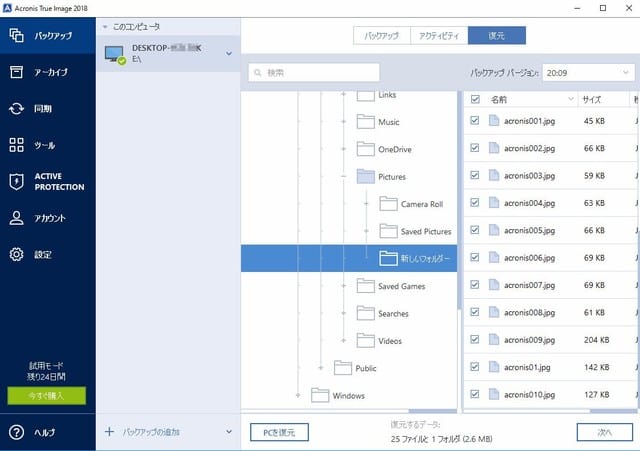The height and width of the screenshot is (451, 640).
Task: Switch to the バックアップ tab at top
Action: (x=381, y=36)
